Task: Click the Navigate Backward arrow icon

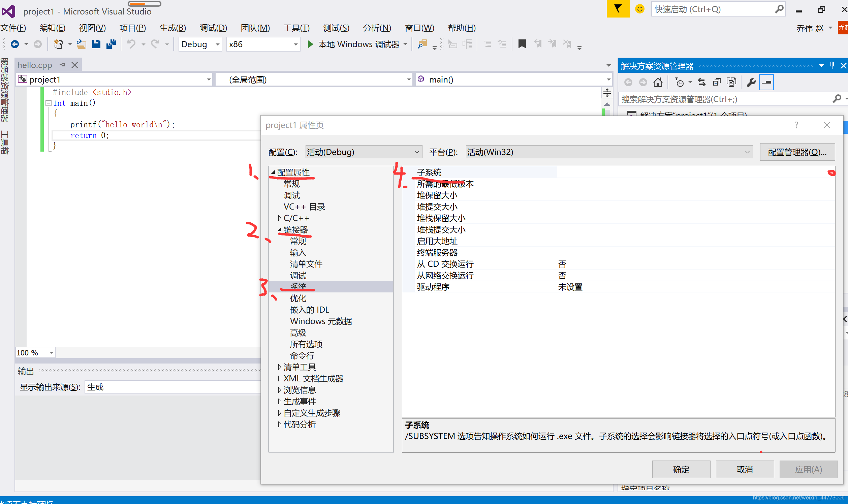Action: (x=14, y=44)
